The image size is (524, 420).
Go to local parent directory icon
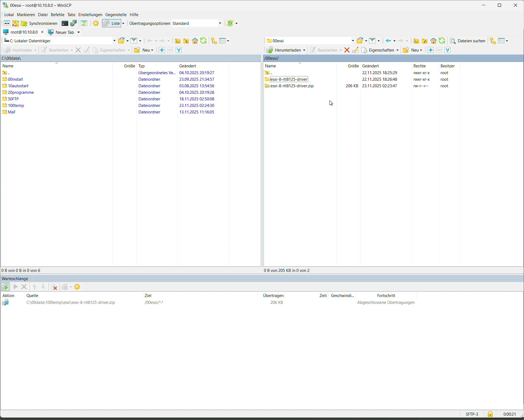coord(178,41)
